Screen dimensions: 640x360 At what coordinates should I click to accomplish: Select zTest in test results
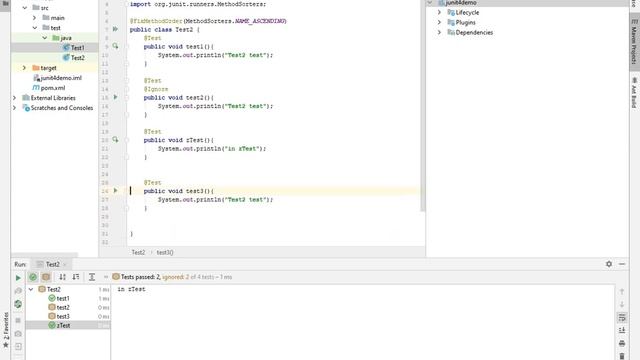click(68, 325)
